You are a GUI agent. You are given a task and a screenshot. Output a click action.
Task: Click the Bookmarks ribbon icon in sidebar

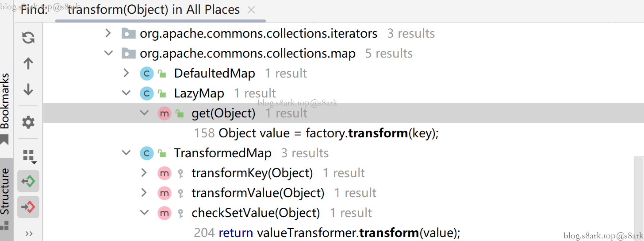point(4,140)
